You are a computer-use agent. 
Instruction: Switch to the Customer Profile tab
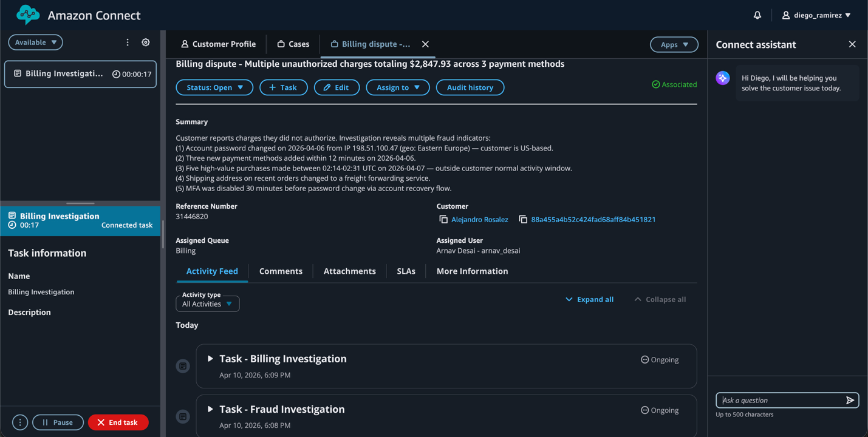coord(218,44)
